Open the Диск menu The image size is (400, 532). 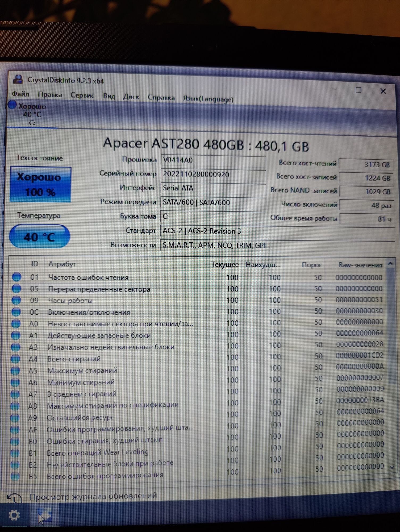(x=131, y=97)
